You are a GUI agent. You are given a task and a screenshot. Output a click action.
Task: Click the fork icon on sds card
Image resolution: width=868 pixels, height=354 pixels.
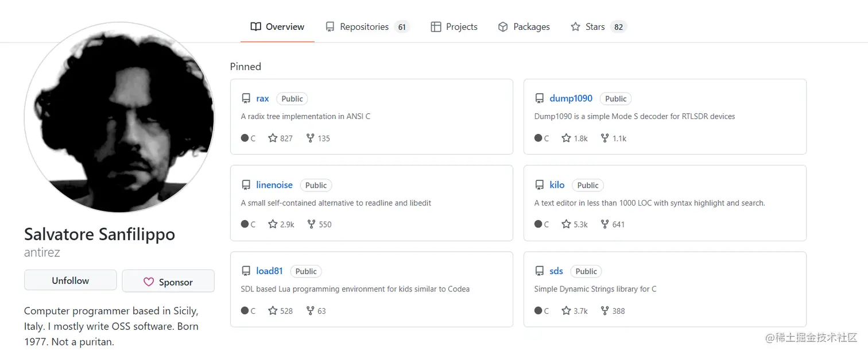pos(604,311)
